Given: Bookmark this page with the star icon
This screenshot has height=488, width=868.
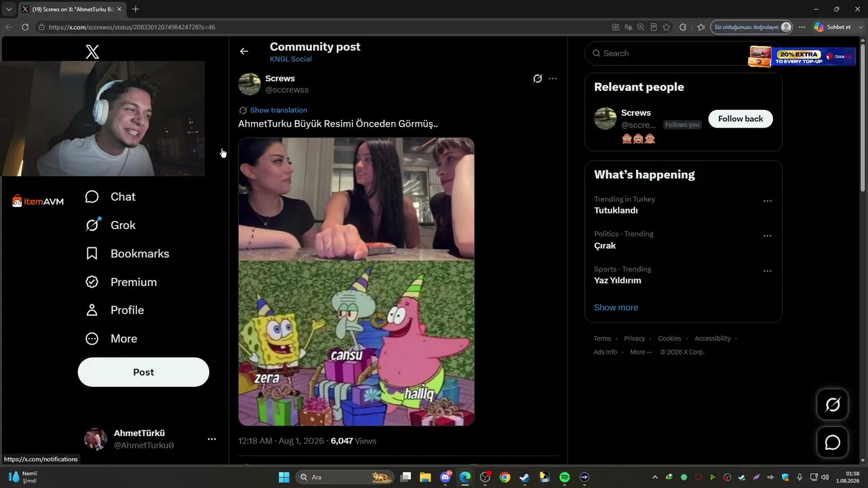Looking at the screenshot, I should tap(667, 27).
